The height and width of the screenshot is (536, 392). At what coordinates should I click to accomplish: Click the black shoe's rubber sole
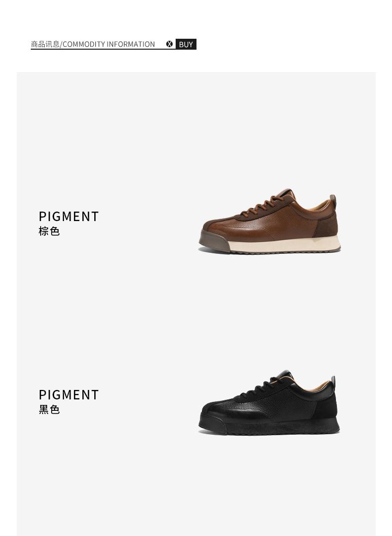coord(270,426)
